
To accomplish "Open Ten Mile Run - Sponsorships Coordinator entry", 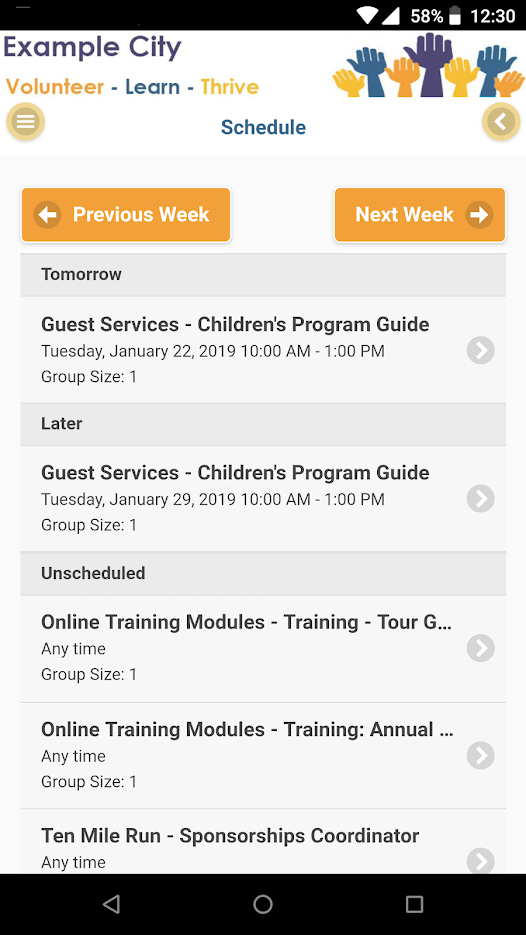I will tap(263, 842).
